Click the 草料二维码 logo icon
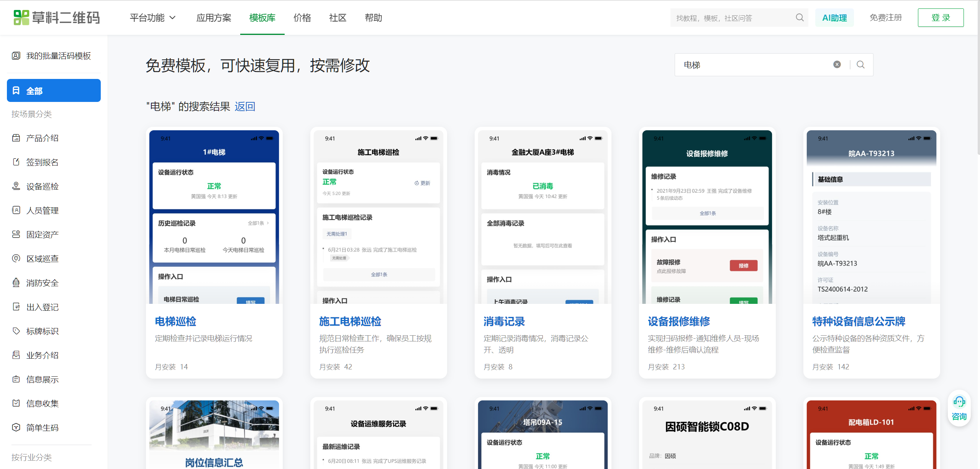Image resolution: width=980 pixels, height=469 pixels. click(21, 18)
